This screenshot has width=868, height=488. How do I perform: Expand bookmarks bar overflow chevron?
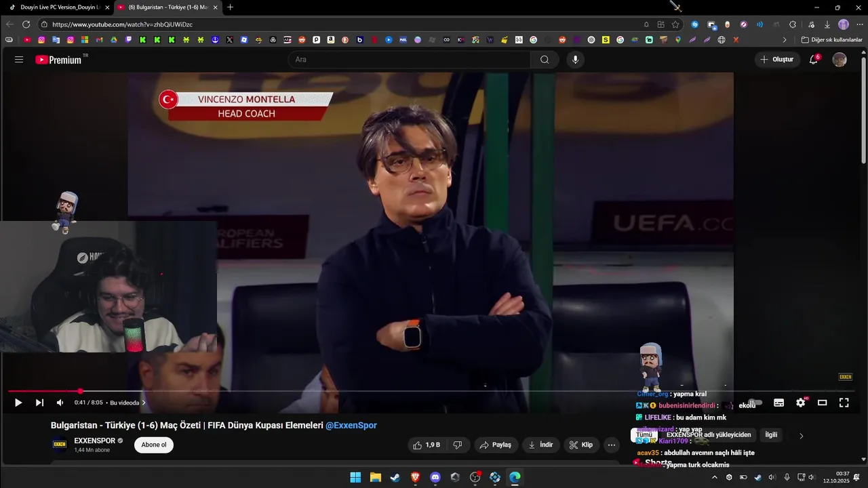[785, 40]
